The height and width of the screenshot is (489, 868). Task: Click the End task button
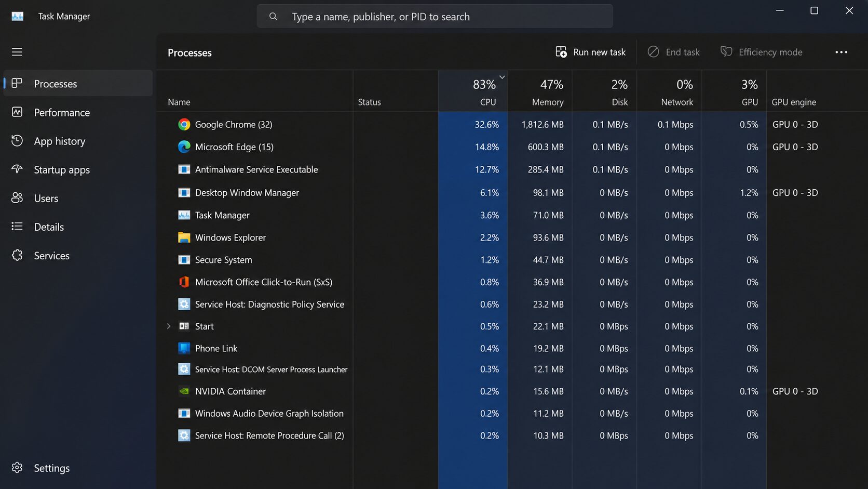click(x=674, y=52)
